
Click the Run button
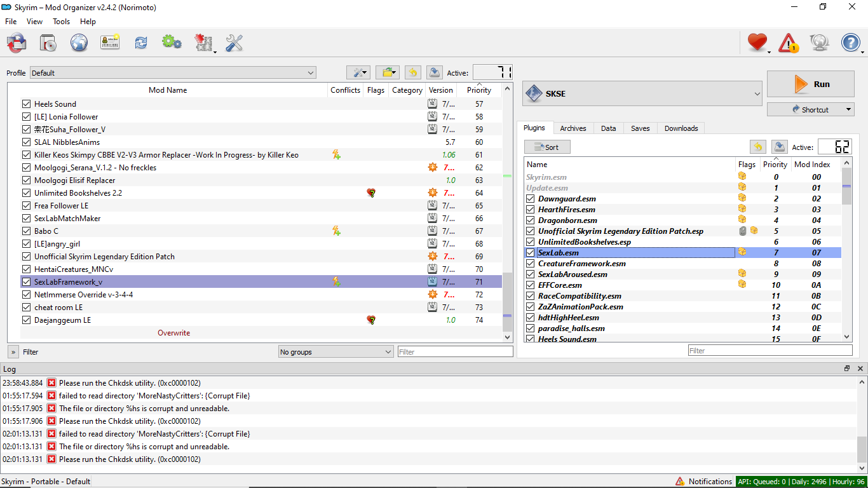pyautogui.click(x=811, y=84)
